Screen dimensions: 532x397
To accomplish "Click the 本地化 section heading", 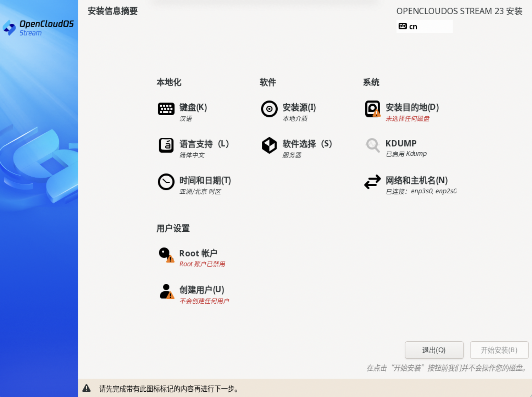I will [169, 82].
